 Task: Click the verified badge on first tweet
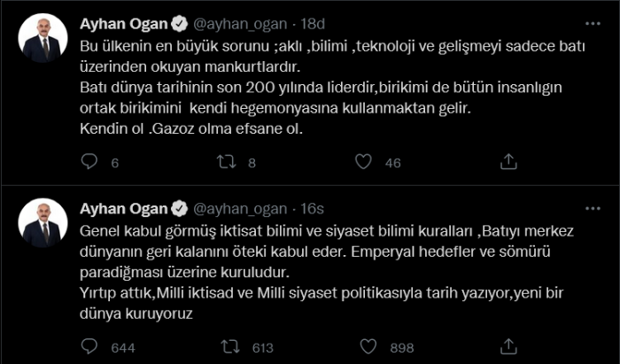coord(179,22)
